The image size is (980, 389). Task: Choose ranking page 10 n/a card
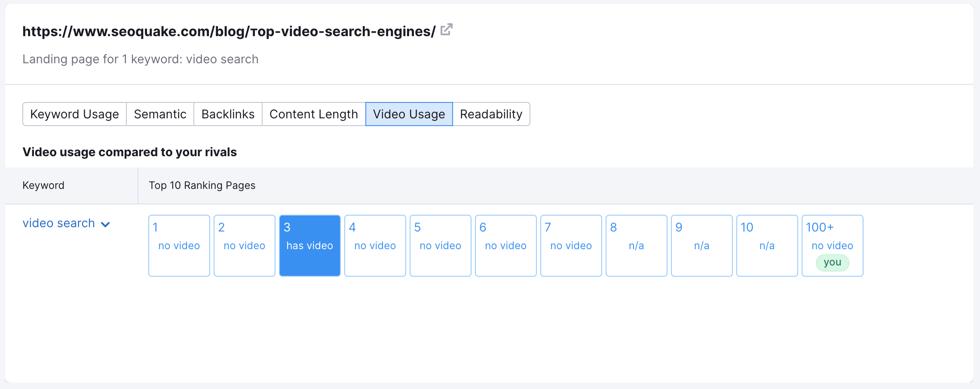coord(767,245)
